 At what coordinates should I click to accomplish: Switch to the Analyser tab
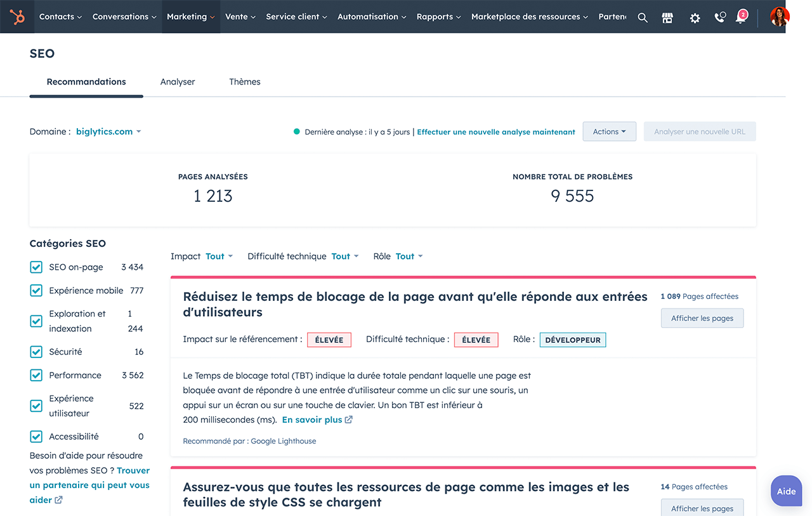(178, 82)
